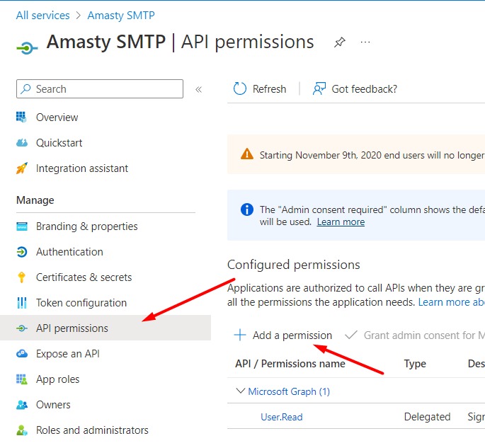Follow the Learn more link in the info banner
This screenshot has width=485, height=448.
pos(341,222)
